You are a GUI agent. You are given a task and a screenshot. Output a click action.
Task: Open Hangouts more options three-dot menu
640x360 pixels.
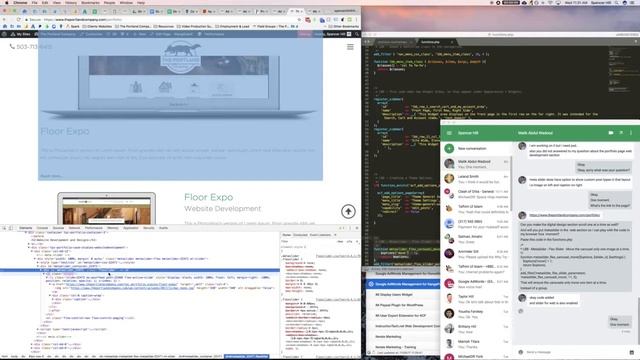click(631, 133)
